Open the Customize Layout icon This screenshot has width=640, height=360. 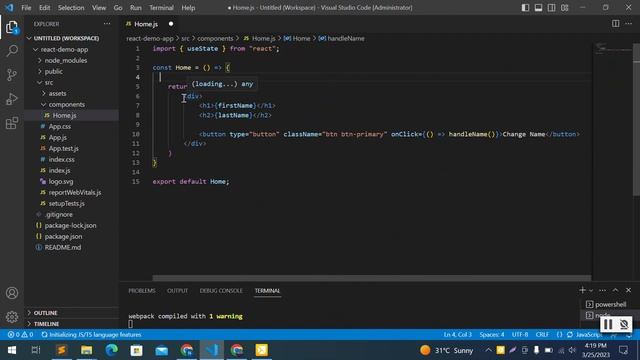click(564, 8)
